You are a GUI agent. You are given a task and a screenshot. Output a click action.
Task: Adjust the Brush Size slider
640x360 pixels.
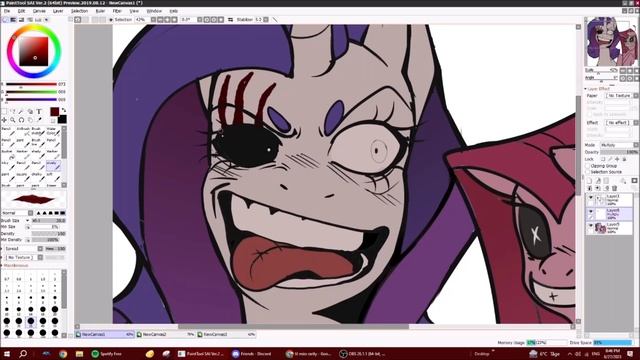point(48,220)
